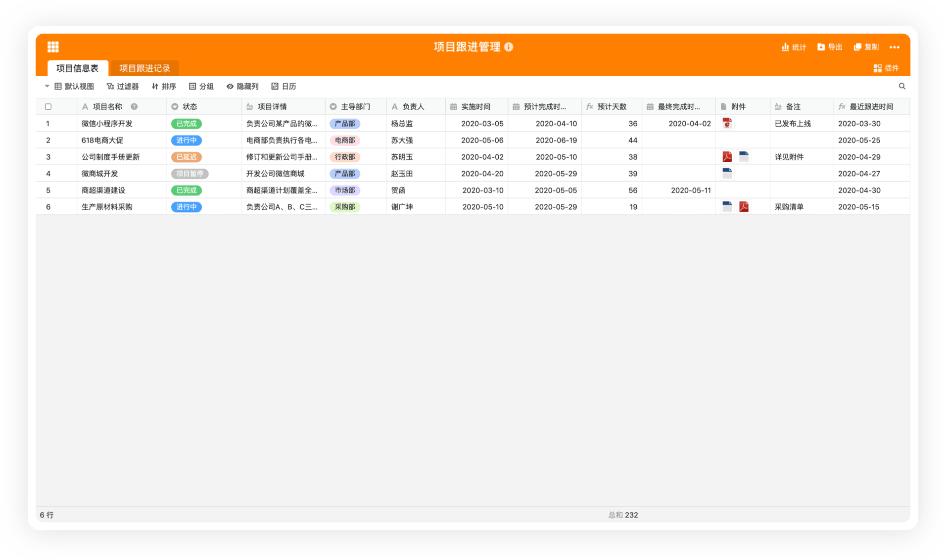This screenshot has width=946, height=560.
Task: Click 已完成 status tag for 微信小程序开发
Action: click(187, 124)
